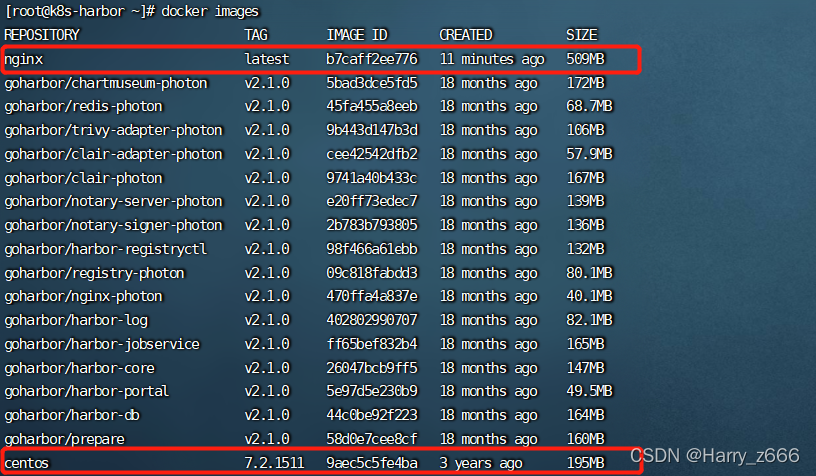Click the 82.1MB size value

point(589,320)
